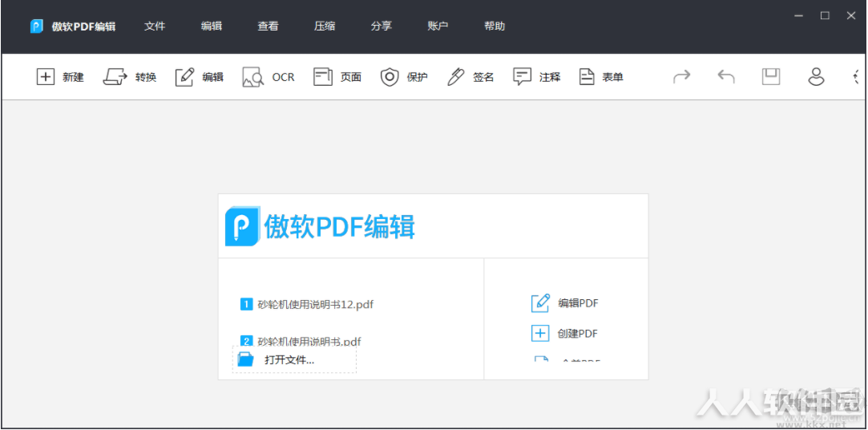The height and width of the screenshot is (430, 868).
Task: Click the 傲软PDF编辑 logo in title bar
Action: pos(37,26)
